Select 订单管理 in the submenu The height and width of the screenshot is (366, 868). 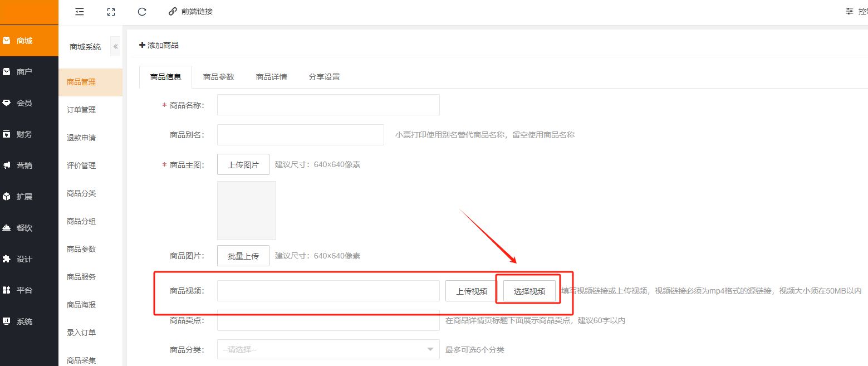tap(81, 110)
